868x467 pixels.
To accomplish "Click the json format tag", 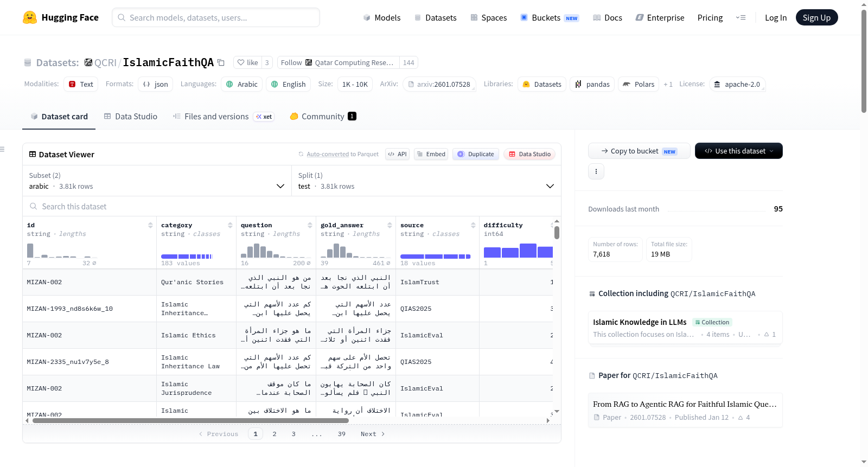I will (x=156, y=84).
